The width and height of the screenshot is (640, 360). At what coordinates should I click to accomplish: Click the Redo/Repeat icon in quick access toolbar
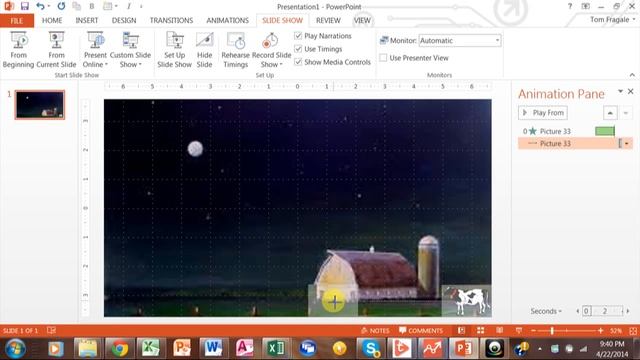(61, 6)
